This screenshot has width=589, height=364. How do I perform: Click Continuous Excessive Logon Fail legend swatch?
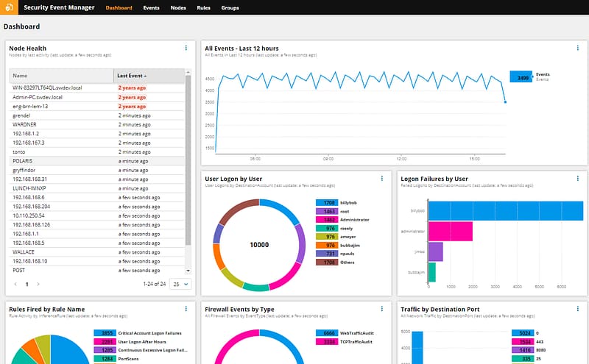coord(105,350)
